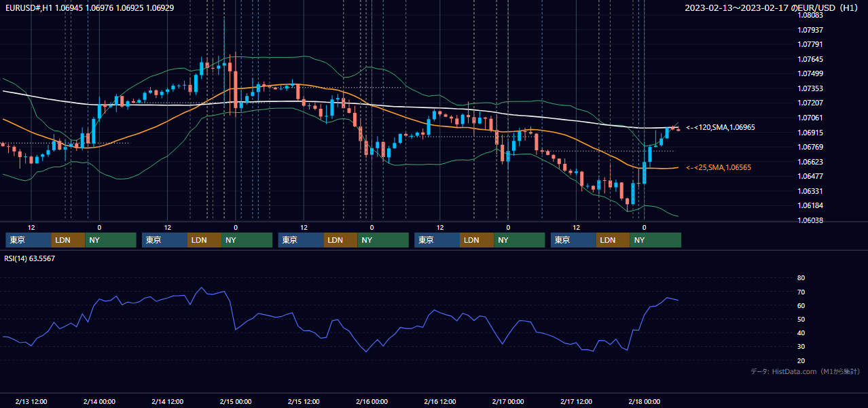Select the leftmost 東京 session block
The image size is (868, 408).
(x=29, y=240)
